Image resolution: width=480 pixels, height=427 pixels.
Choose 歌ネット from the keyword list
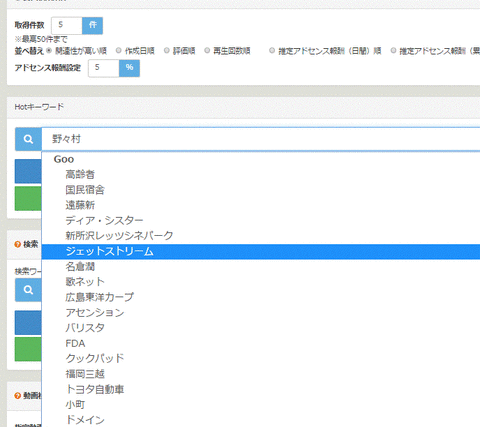tap(261, 282)
